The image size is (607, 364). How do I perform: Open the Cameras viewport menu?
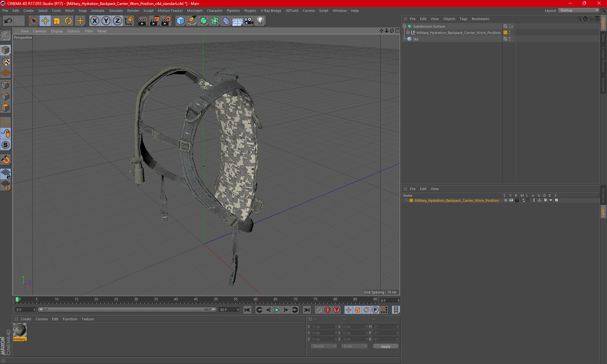40,31
